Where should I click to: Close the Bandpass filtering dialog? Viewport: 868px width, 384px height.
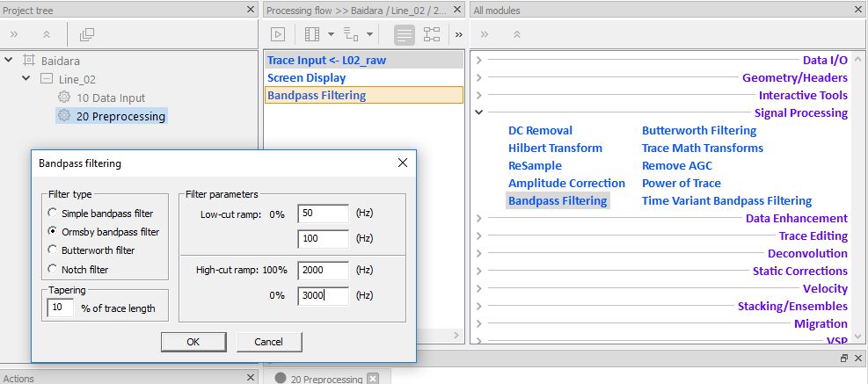pos(403,163)
